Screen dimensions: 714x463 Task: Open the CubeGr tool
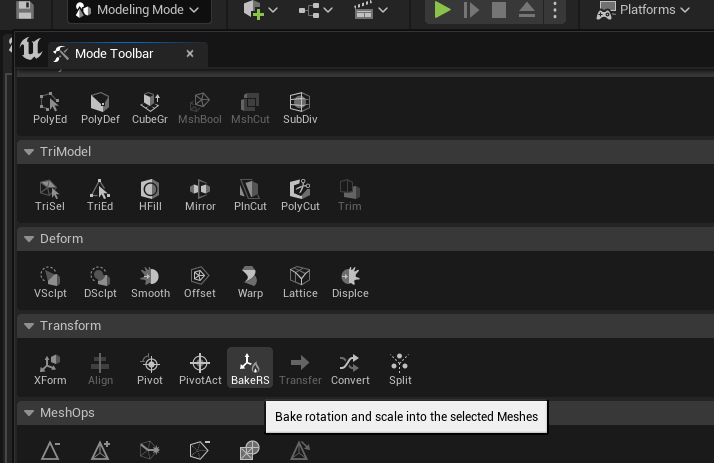[x=150, y=108]
